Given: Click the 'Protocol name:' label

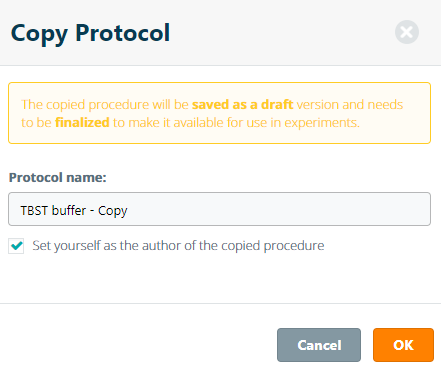Looking at the screenshot, I should click(57, 177).
